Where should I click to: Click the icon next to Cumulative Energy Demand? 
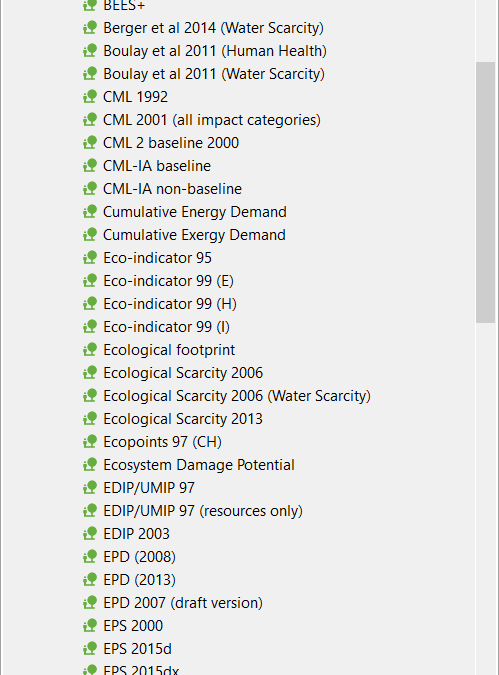[90, 211]
